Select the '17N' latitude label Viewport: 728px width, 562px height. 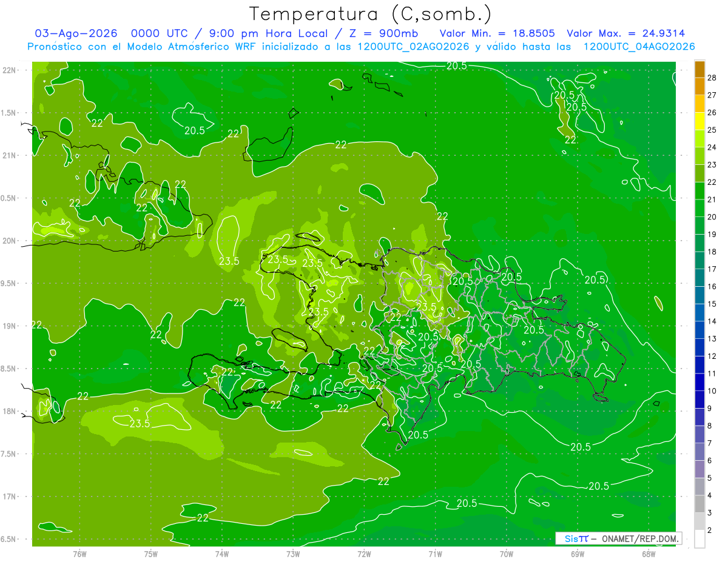point(10,497)
